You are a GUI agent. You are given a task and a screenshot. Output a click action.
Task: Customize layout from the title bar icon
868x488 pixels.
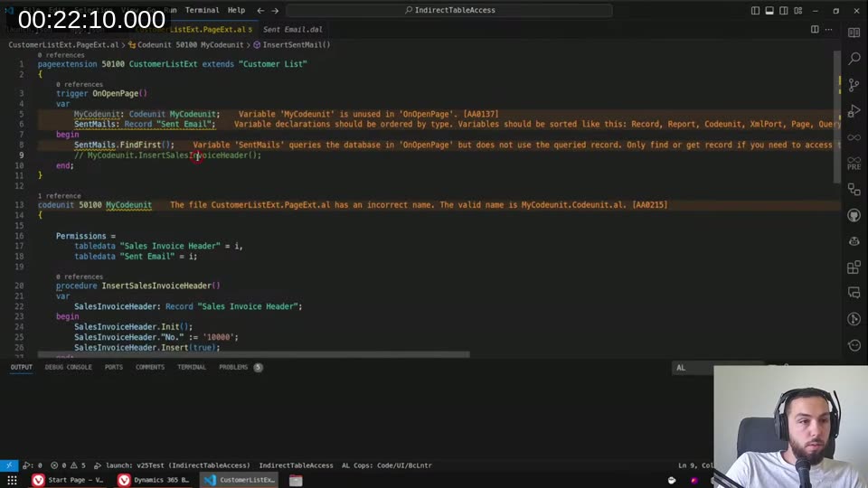(798, 11)
